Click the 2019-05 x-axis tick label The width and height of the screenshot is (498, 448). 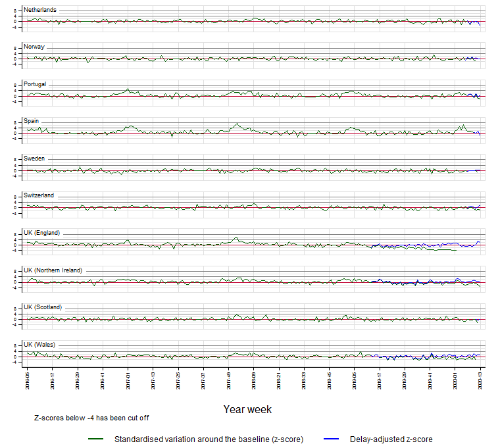tap(355, 381)
